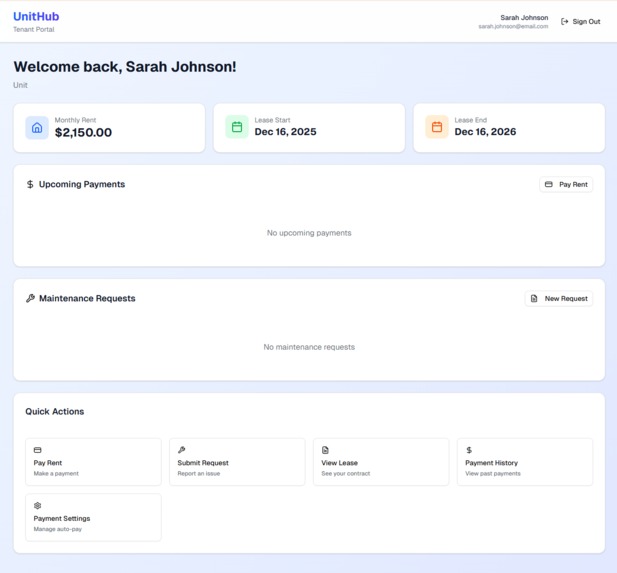This screenshot has width=617, height=573.
Task: Click the orange calendar icon for Lease End
Action: tap(437, 127)
